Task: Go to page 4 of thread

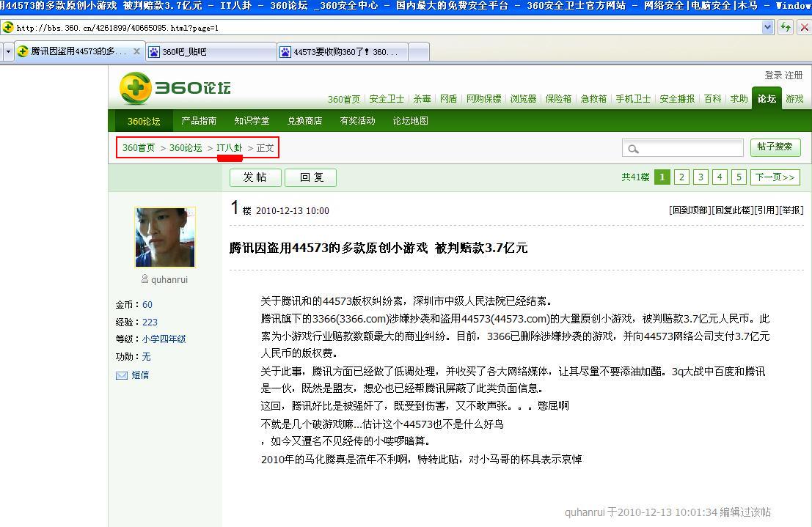Action: tap(720, 177)
